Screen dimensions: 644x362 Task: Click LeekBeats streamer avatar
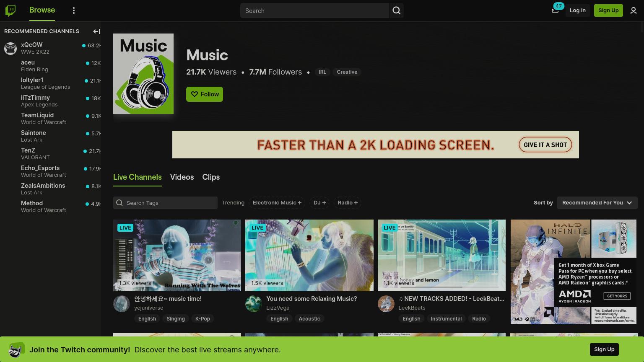tap(386, 304)
